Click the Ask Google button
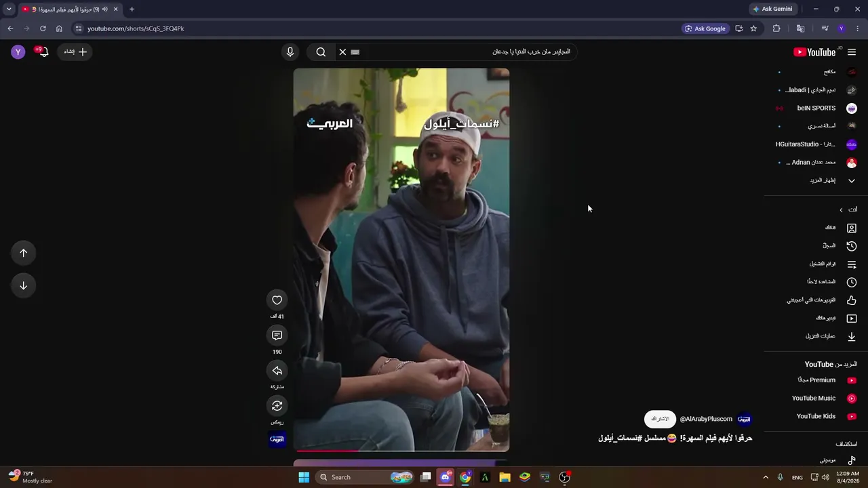Viewport: 868px width, 488px height. (x=705, y=28)
